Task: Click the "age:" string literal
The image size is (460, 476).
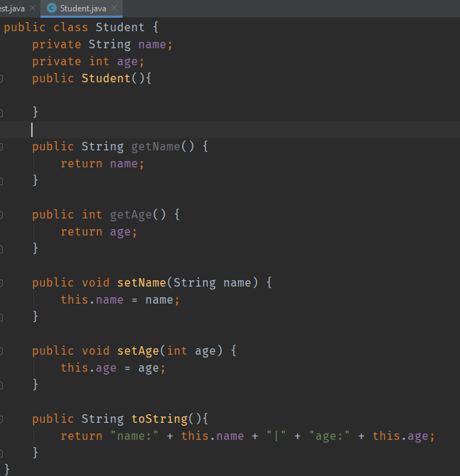Action: 330,436
